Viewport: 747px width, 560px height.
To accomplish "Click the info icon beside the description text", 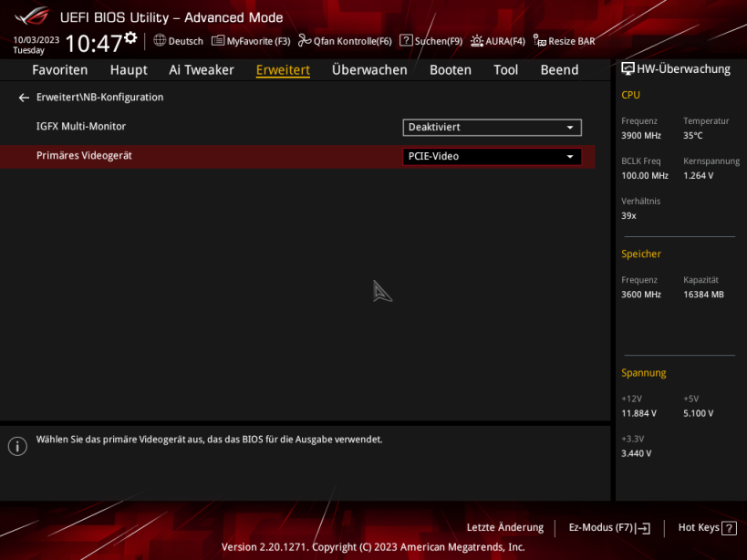I will 17,446.
